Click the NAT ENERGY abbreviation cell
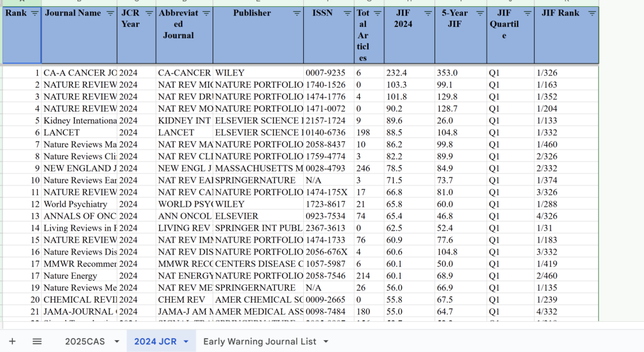Viewport: 644px width, 352px height. click(x=184, y=276)
